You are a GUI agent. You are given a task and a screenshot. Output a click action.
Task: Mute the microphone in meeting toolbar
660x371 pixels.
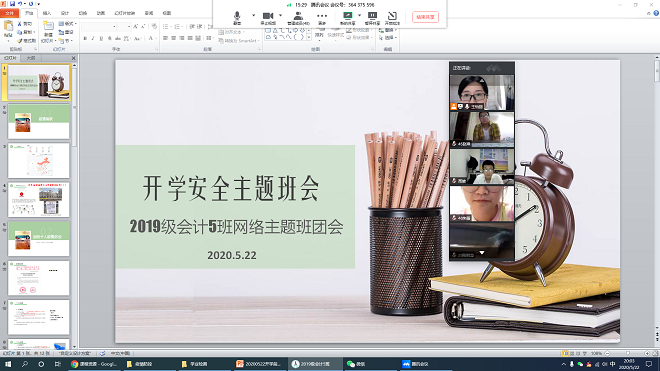tap(237, 18)
